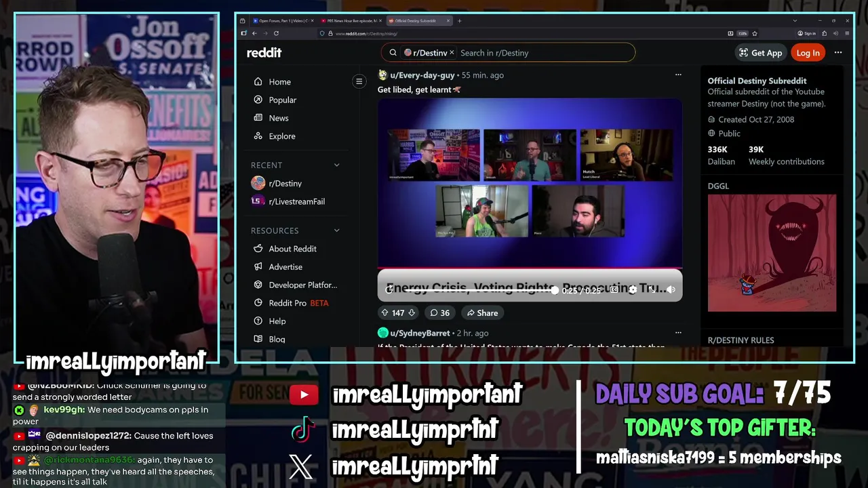This screenshot has height=488, width=868.
Task: Open the browser hamburger menu
Action: 848,33
